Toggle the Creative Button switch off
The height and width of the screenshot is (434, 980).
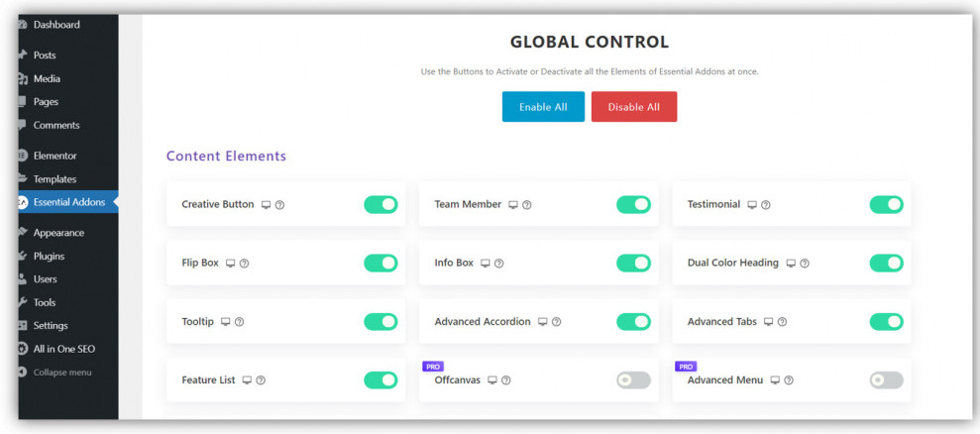pyautogui.click(x=381, y=204)
